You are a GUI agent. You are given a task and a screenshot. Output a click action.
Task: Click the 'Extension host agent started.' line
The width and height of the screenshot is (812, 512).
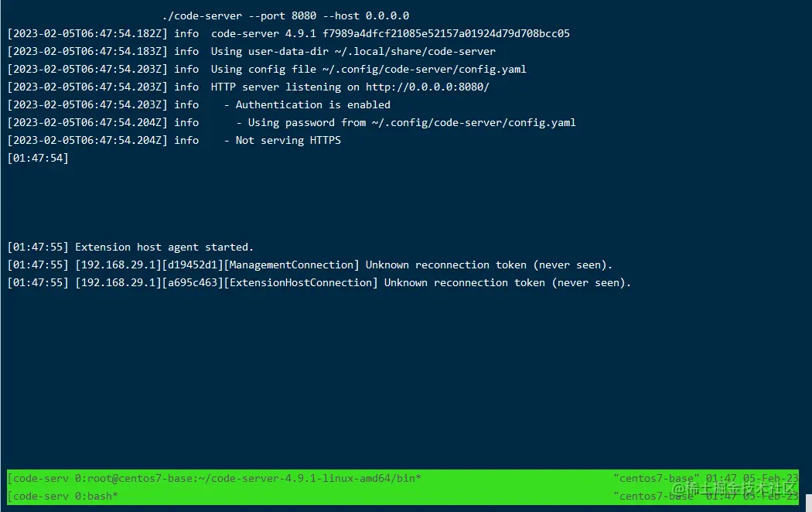tap(164, 247)
